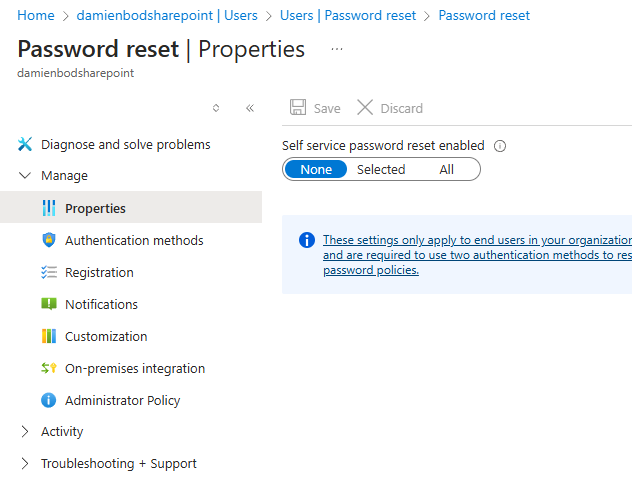Click the Properties bars icon in sidebar

click(x=49, y=208)
